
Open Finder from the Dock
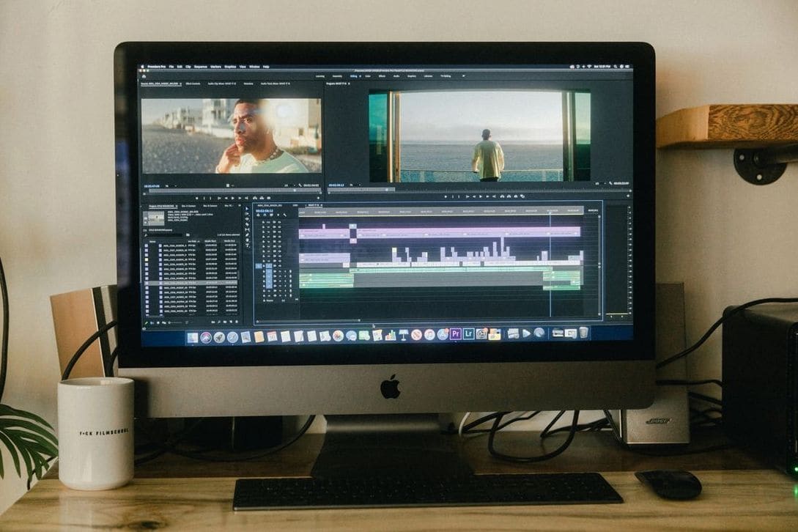click(193, 336)
